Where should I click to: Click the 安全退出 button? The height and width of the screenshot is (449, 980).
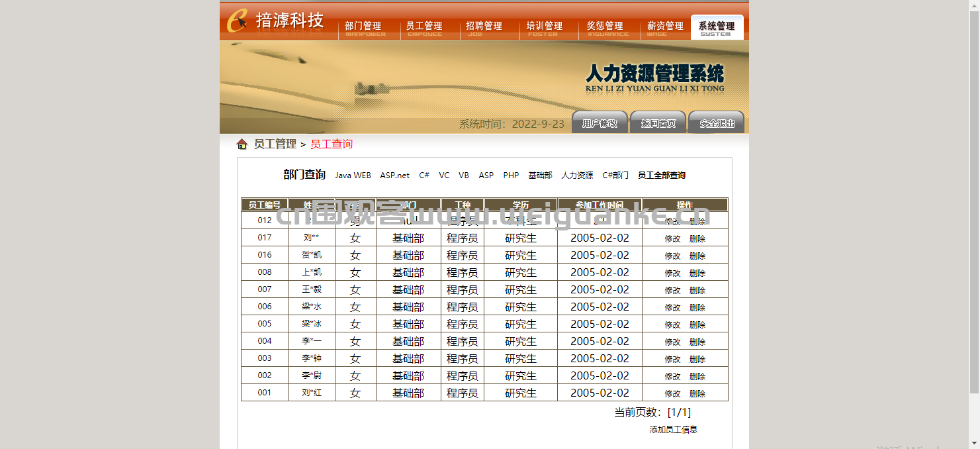pyautogui.click(x=717, y=123)
